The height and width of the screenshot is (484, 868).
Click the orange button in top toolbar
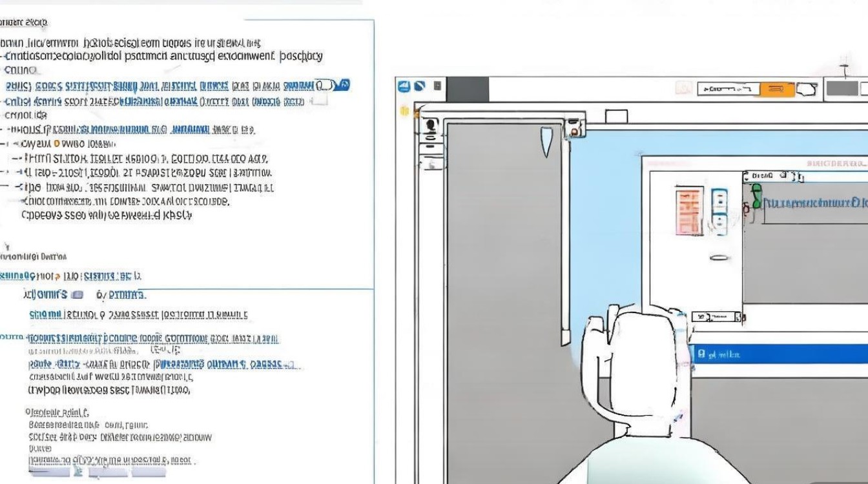[778, 89]
